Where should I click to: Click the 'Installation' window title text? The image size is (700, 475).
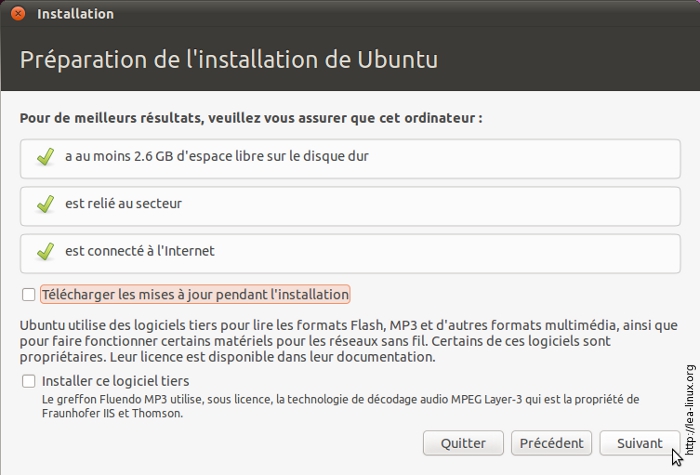point(75,14)
